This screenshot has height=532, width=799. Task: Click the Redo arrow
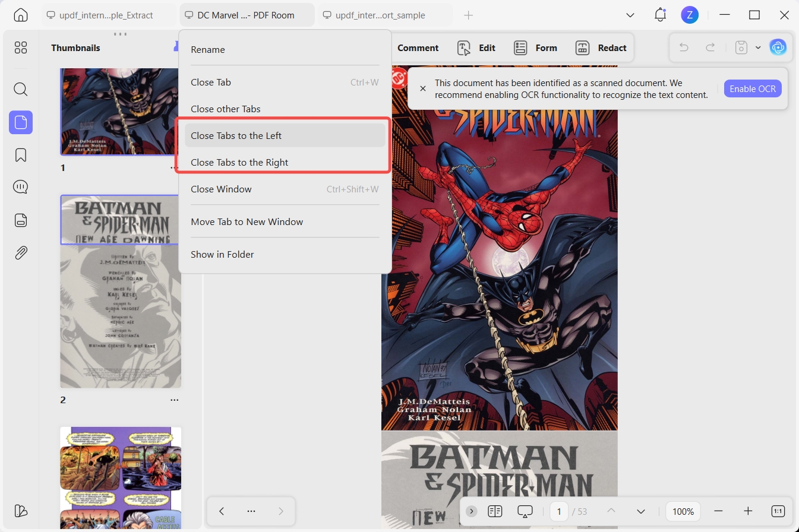[710, 47]
